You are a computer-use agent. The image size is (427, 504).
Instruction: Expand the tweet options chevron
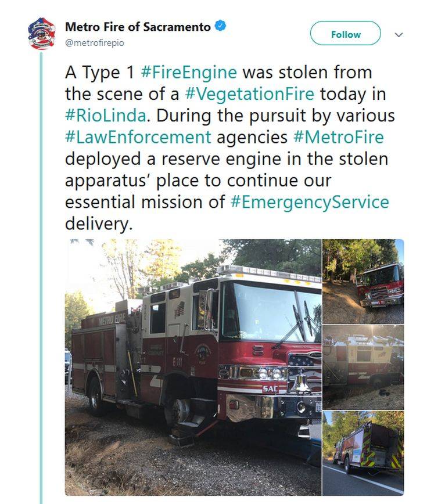click(x=399, y=34)
